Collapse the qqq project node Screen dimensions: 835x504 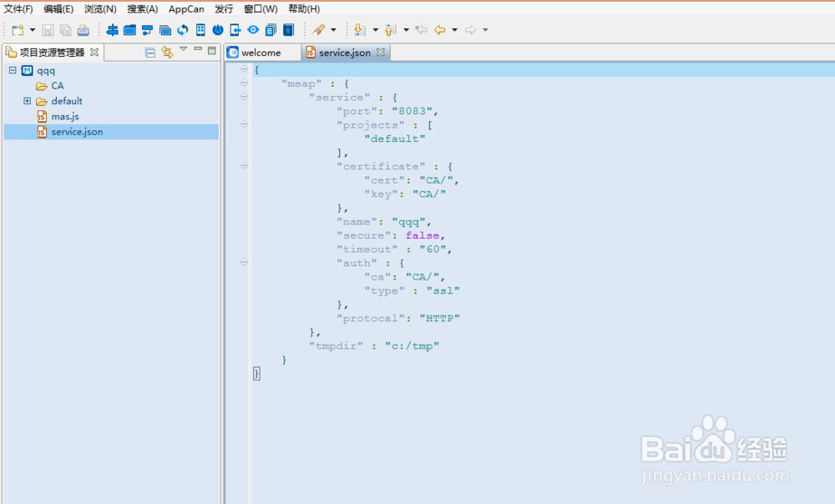point(12,70)
